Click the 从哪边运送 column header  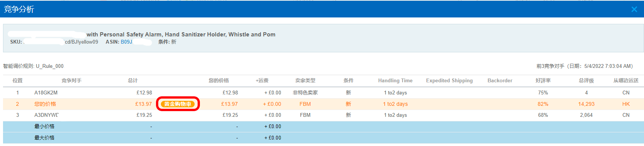pos(626,80)
